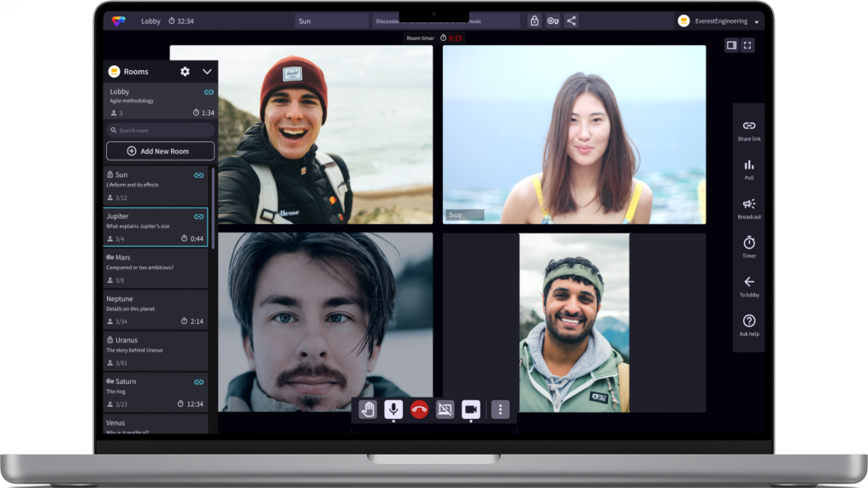Click the video tile of man with mustache

[x=326, y=322]
